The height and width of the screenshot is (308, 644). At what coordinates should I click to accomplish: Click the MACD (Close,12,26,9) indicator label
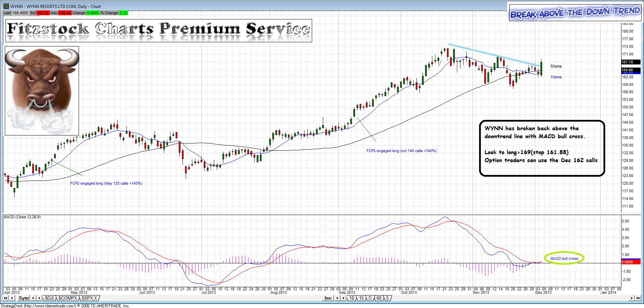pos(22,217)
